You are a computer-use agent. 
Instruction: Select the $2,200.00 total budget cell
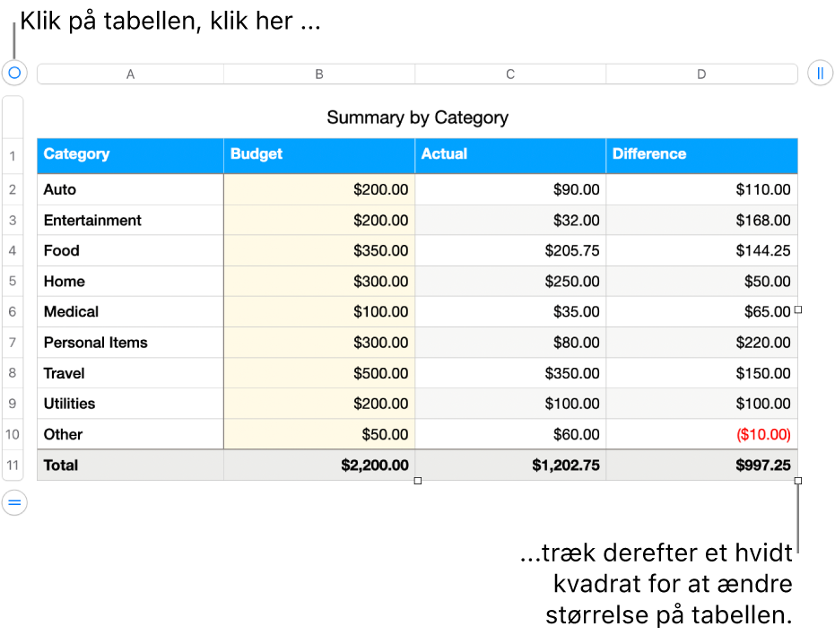(319, 466)
